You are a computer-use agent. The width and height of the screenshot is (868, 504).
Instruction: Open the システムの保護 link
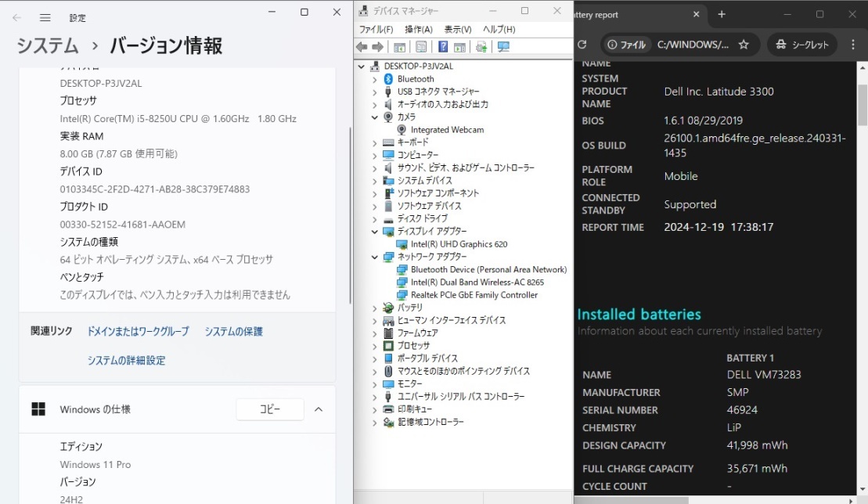(233, 331)
